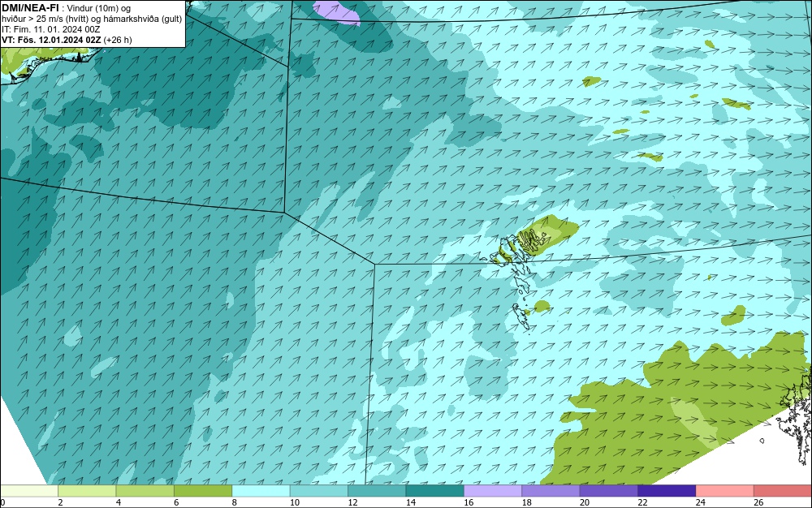Click the legend scale label '18'
Image resolution: width=812 pixels, height=508 pixels.
tap(527, 502)
